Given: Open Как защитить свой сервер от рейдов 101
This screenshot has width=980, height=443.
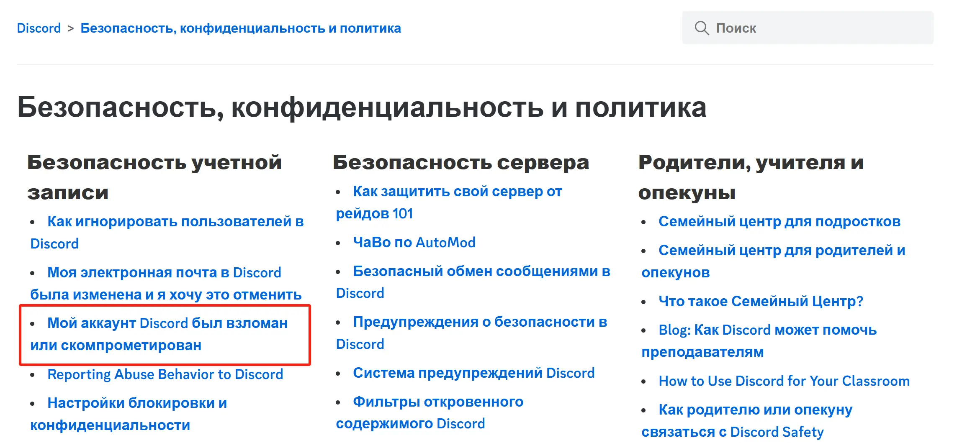Looking at the screenshot, I should point(449,202).
